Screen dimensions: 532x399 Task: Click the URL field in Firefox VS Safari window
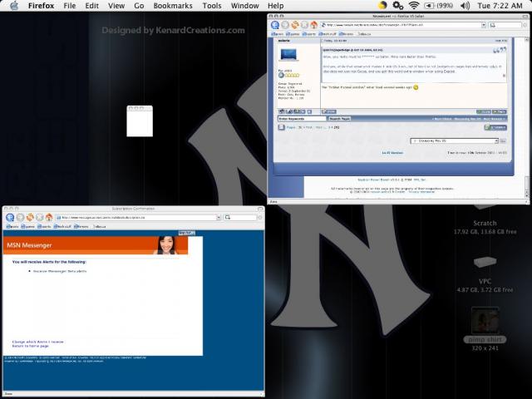click(x=401, y=25)
